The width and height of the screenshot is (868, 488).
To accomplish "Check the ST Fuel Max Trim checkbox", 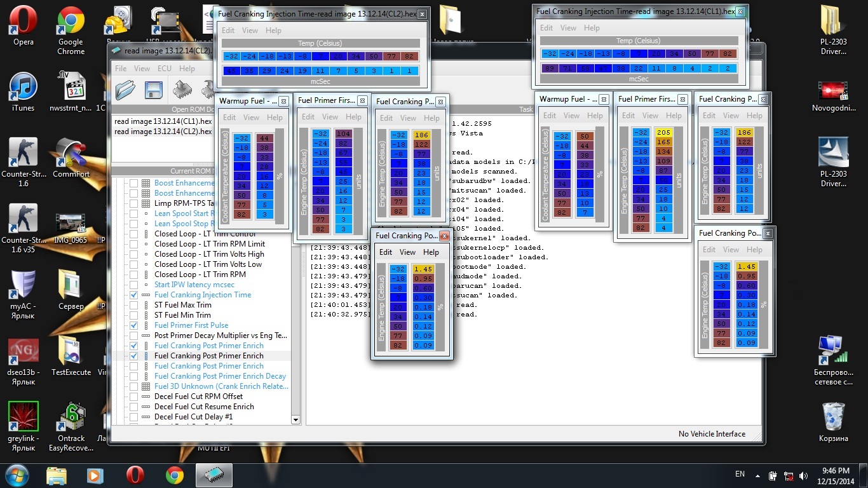I will click(x=134, y=305).
